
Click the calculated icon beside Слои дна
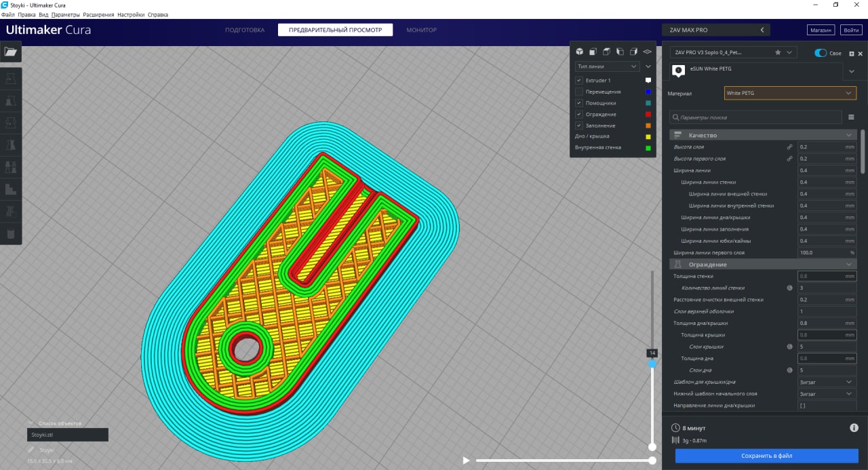click(789, 370)
